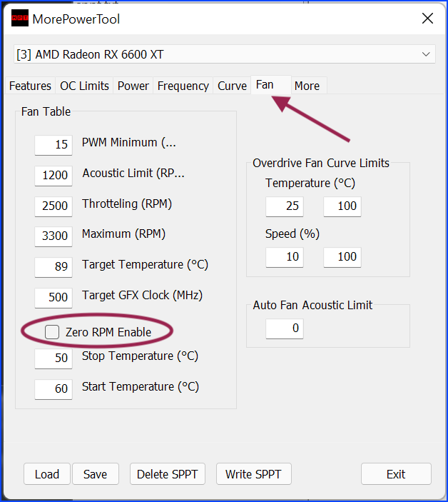Close the MorePowerTool window
Screen dimensions: 448x502
point(427,19)
